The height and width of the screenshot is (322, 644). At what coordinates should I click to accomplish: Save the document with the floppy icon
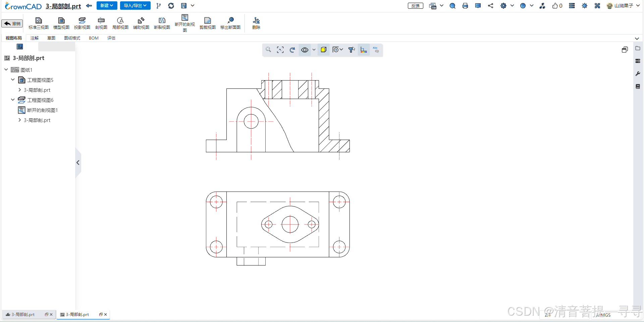click(184, 6)
